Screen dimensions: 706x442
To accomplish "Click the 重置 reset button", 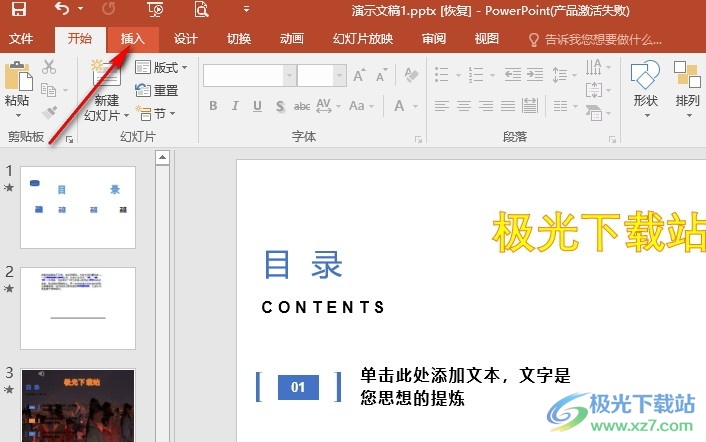I will point(157,90).
